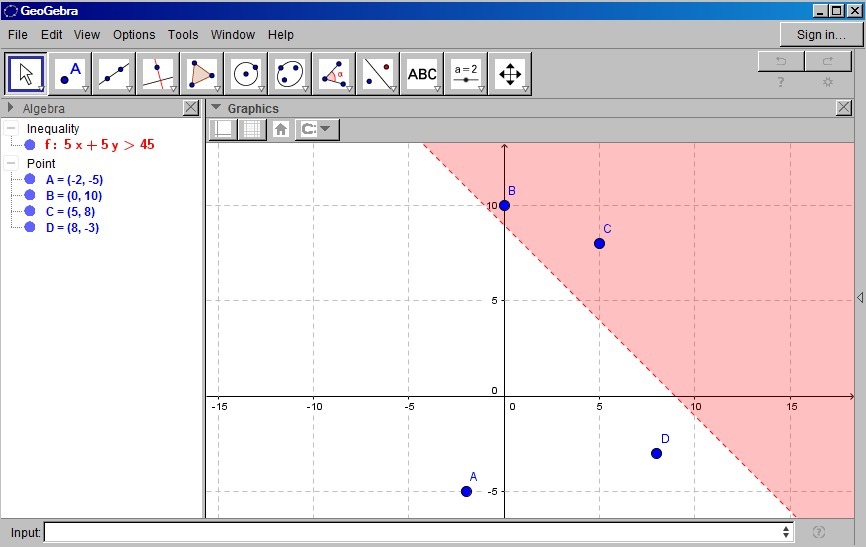Select A = (-2, -5) in Algebra
This screenshot has height=547, width=866.
tap(74, 180)
